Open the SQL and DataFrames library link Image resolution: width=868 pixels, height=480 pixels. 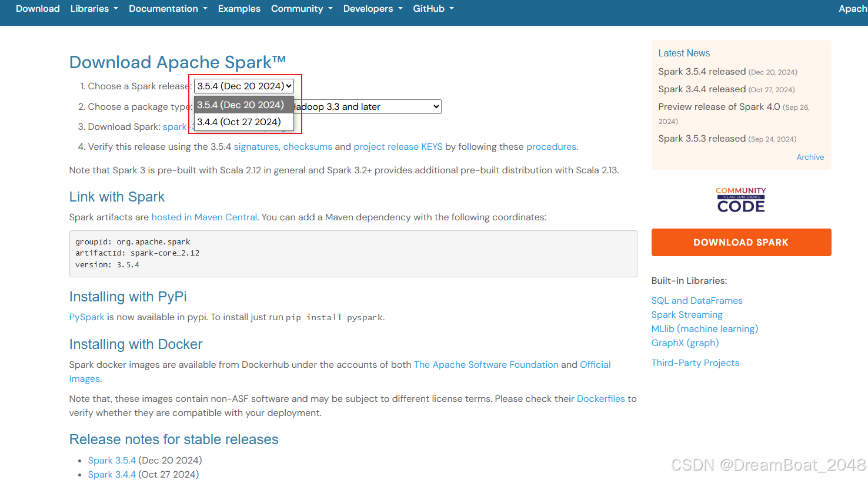point(696,300)
